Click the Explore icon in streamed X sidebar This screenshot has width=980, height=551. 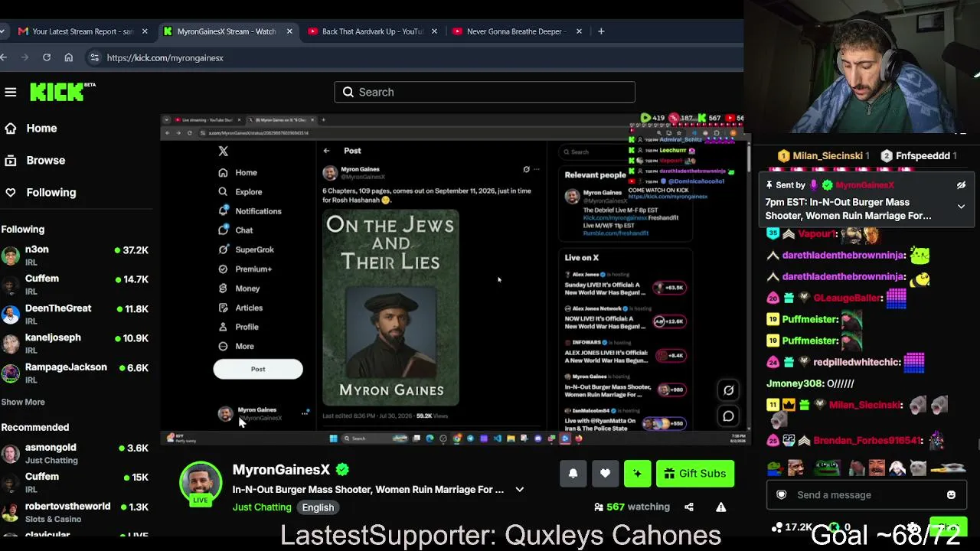[x=223, y=192]
